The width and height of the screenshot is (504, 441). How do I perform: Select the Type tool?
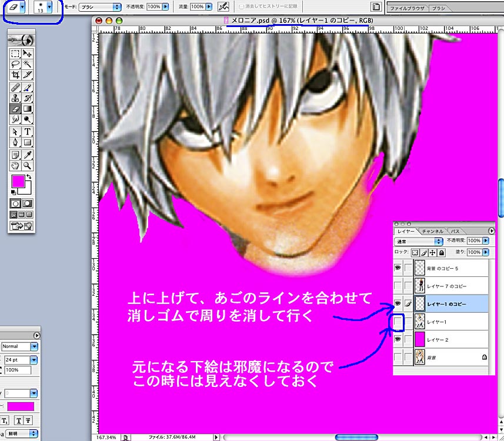tap(27, 132)
